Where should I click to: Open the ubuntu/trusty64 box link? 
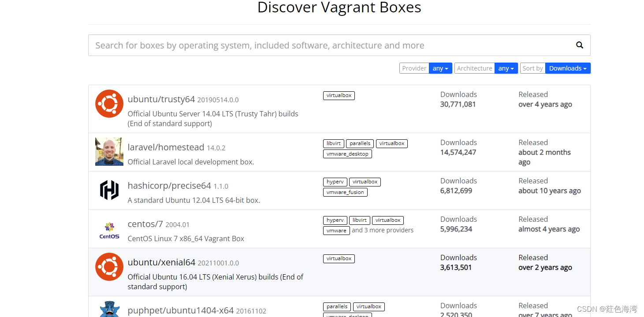click(161, 99)
